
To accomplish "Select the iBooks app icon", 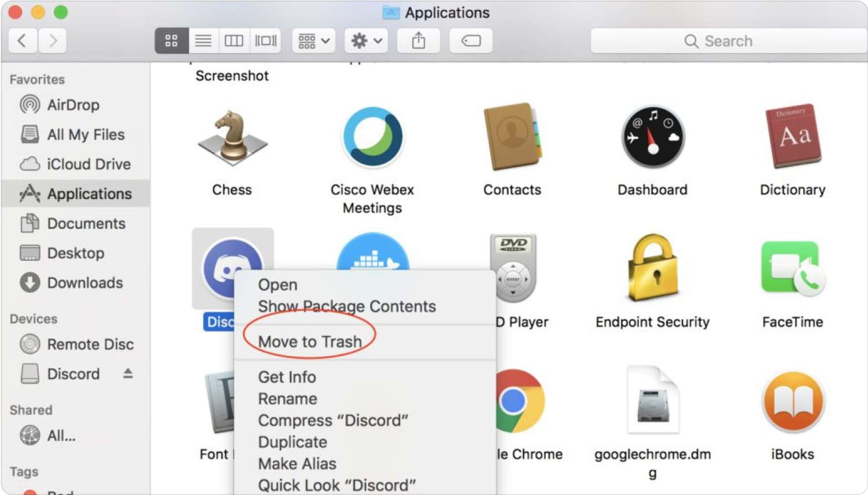I will coord(793,402).
